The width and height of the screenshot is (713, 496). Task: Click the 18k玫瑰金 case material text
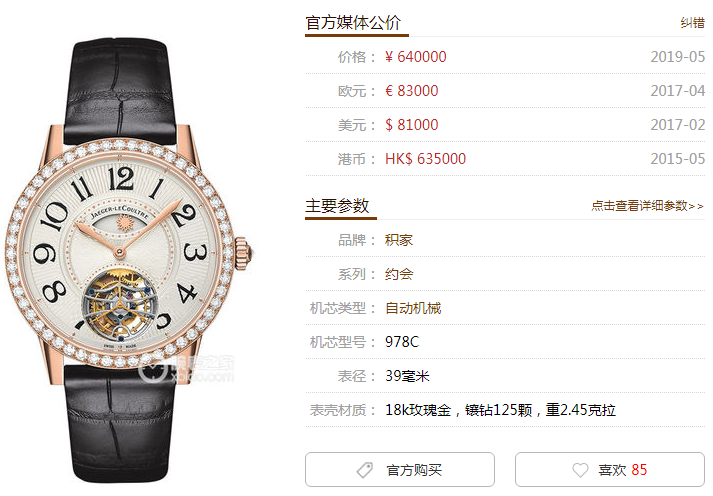click(x=418, y=410)
